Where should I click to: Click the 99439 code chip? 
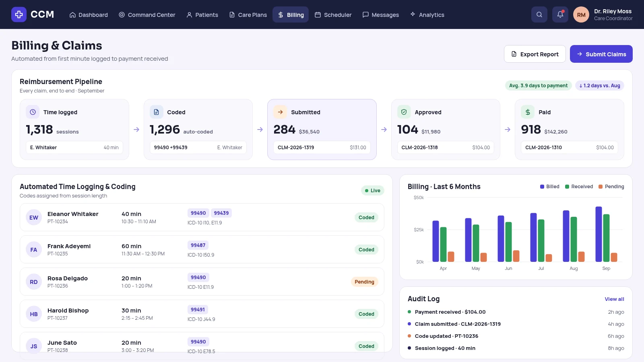pyautogui.click(x=221, y=213)
